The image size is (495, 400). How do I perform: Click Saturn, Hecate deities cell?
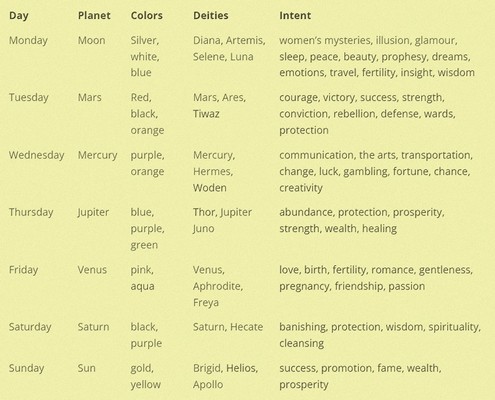pyautogui.click(x=228, y=327)
